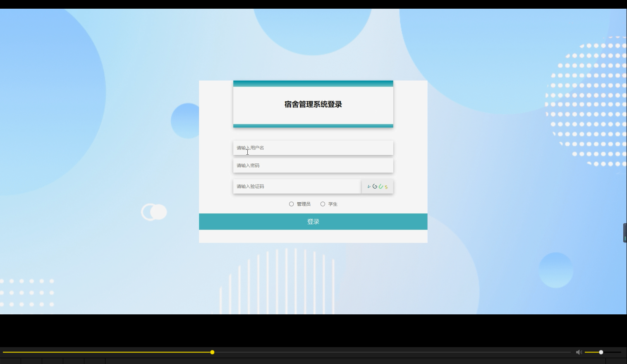Click the 请输入验证码 captcha field
This screenshot has height=364, width=627.
[297, 186]
